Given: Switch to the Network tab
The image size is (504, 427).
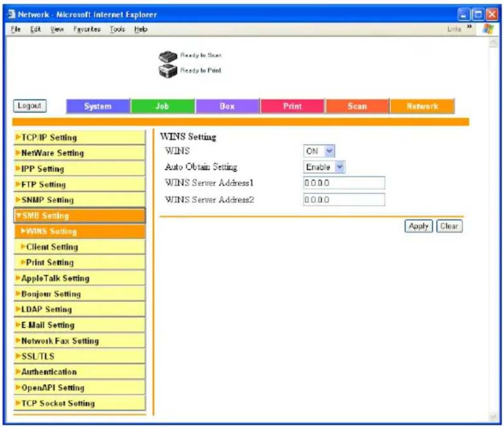Looking at the screenshot, I should tap(422, 107).
